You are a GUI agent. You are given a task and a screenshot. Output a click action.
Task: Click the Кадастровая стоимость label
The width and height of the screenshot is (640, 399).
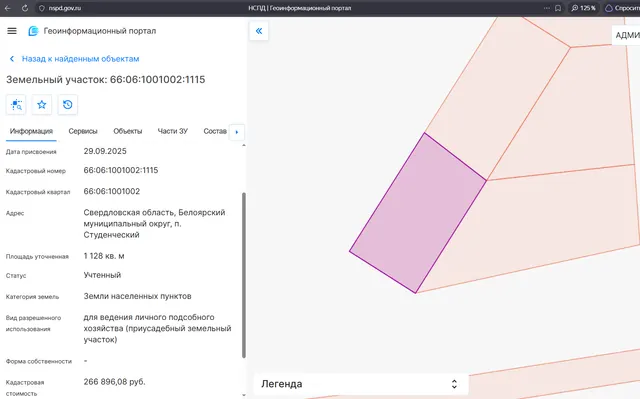[25, 388]
